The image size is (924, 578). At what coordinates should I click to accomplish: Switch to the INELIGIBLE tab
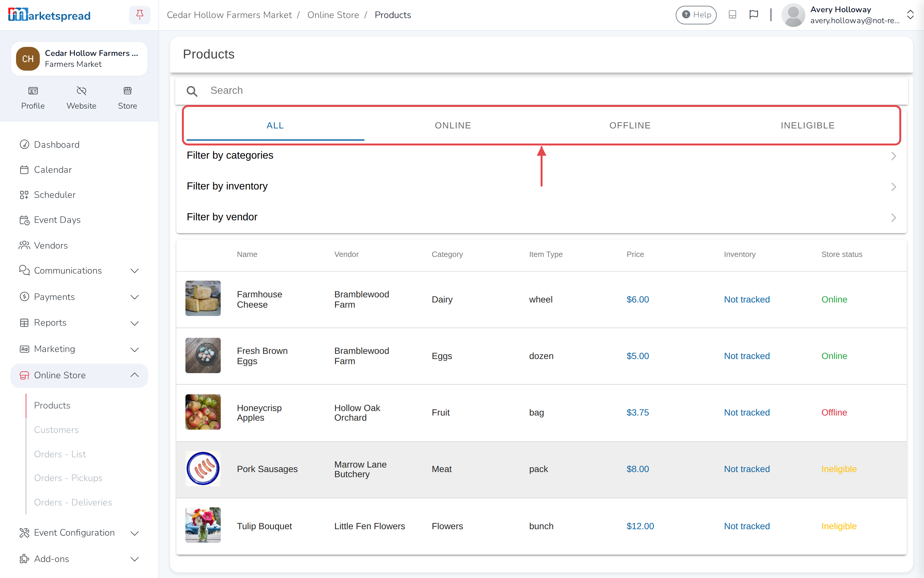(x=808, y=125)
